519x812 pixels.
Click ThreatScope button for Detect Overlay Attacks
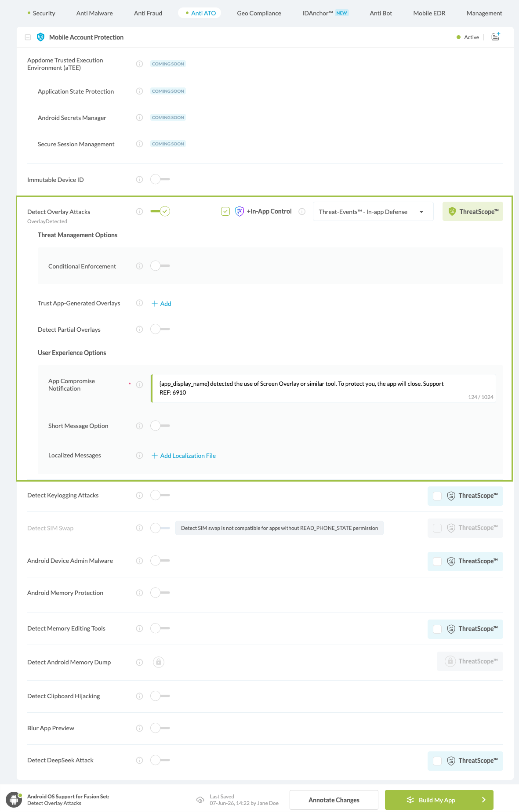tap(473, 212)
